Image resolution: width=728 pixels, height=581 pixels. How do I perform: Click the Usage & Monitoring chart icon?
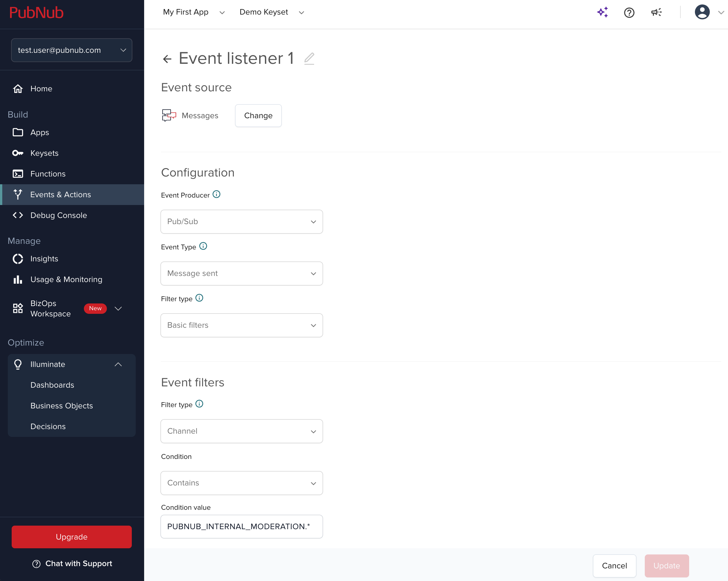pos(17,279)
